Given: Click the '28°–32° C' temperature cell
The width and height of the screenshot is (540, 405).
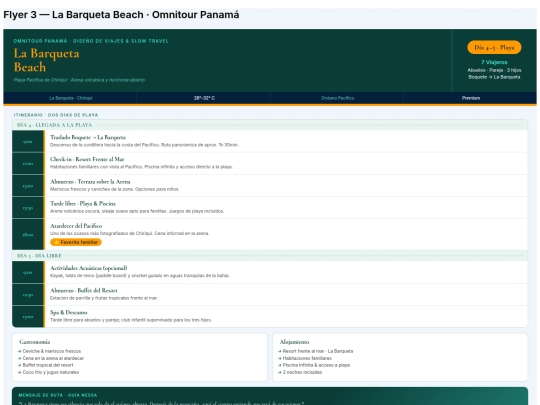Looking at the screenshot, I should tap(204, 98).
